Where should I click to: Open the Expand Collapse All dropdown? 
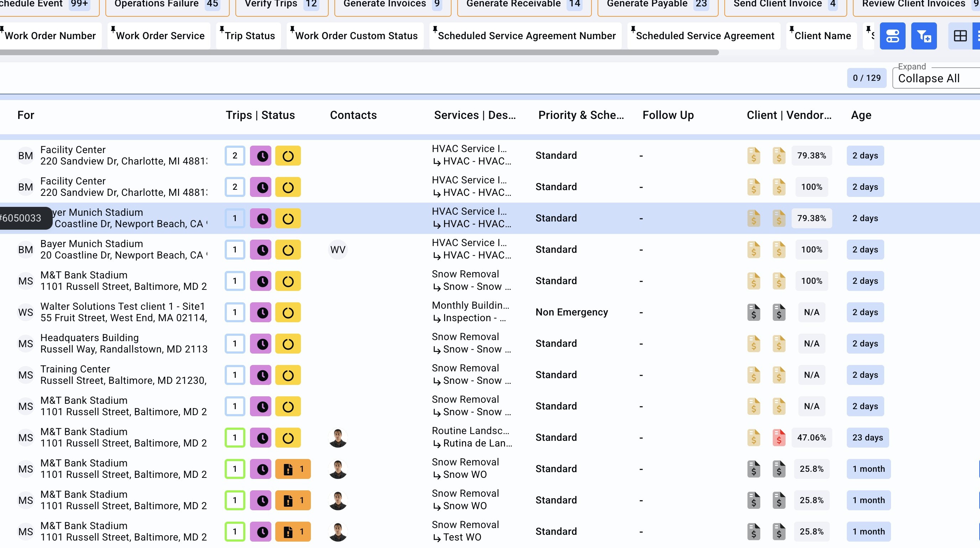coord(936,78)
